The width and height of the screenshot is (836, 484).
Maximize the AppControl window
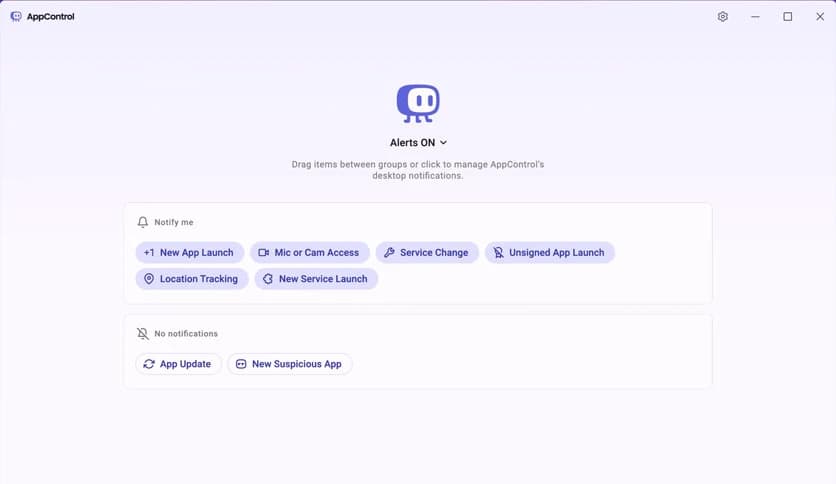[x=787, y=17]
